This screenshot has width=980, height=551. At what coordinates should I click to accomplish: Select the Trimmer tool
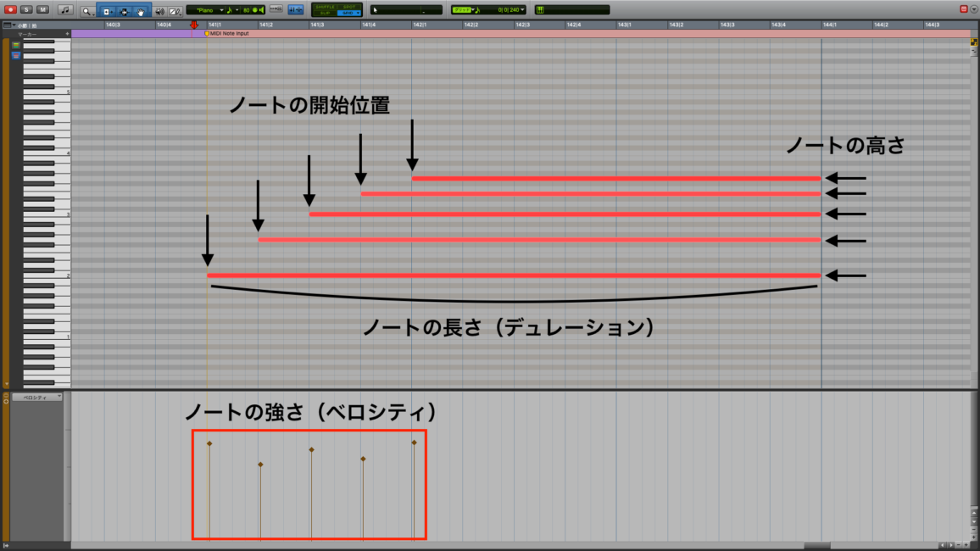pos(108,11)
